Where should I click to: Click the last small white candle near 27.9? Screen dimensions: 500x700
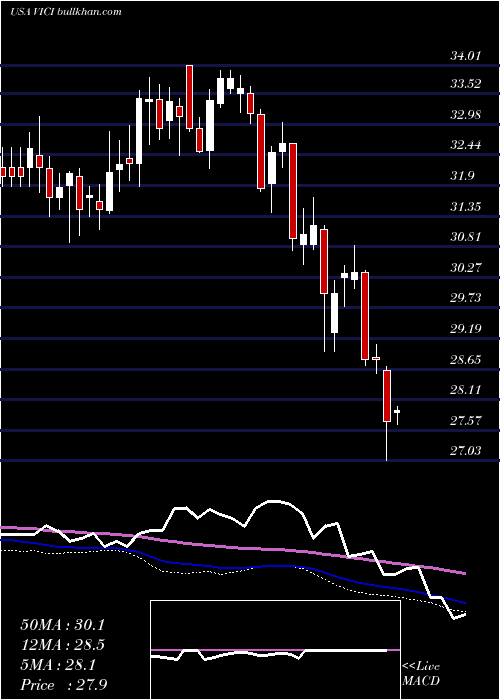[x=397, y=415]
